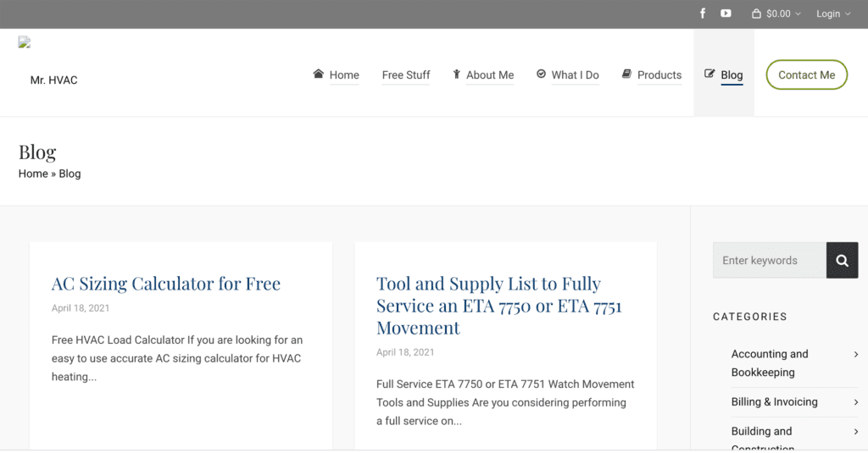Click the CATEGORIES heading
Image resolution: width=868 pixels, height=453 pixels.
[750, 317]
